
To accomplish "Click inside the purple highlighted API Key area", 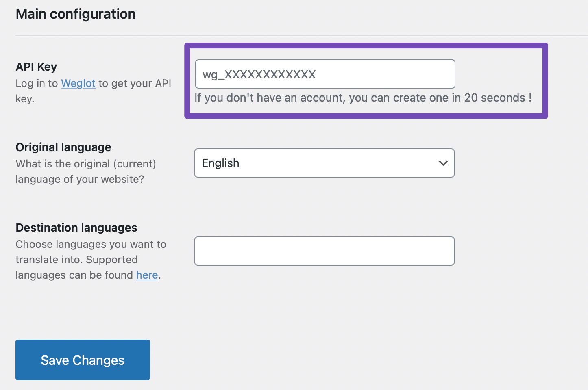I will (x=366, y=81).
